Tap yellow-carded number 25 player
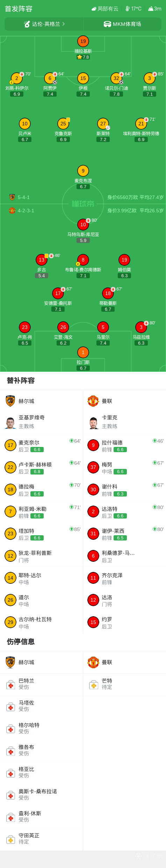 [63, 124]
